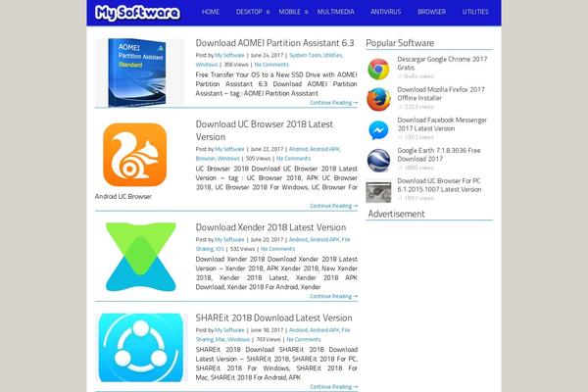
Task: Click the Mozilla Firefox icon in Popular Software
Action: pos(378,99)
